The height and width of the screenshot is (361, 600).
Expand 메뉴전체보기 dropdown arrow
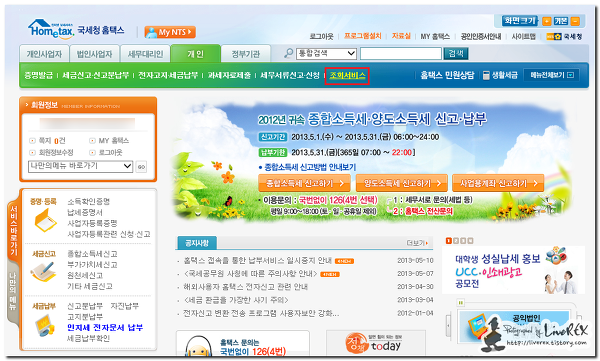pyautogui.click(x=571, y=75)
